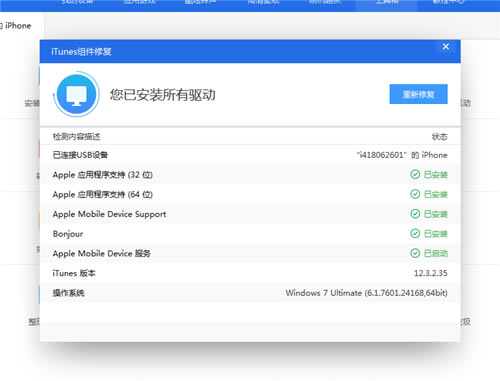
Task: Click green check icon for Apple 应用程序支持 (32 位)
Action: (415, 174)
